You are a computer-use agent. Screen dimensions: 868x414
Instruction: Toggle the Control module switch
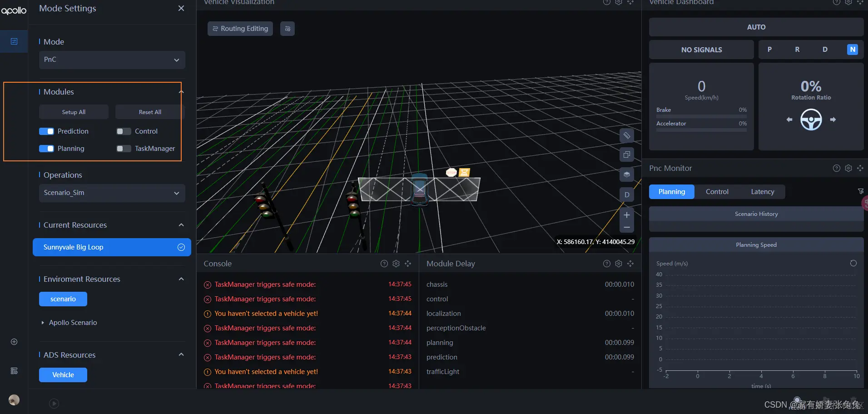point(124,131)
